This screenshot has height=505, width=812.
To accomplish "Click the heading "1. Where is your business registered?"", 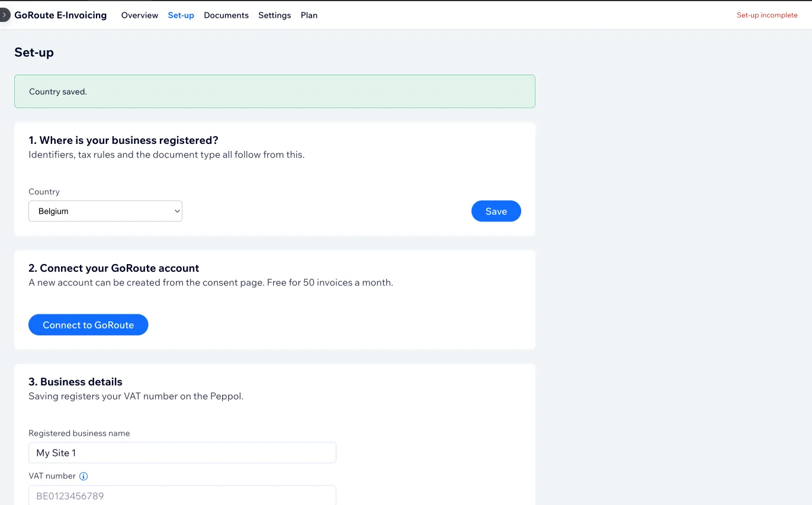I will [x=124, y=140].
